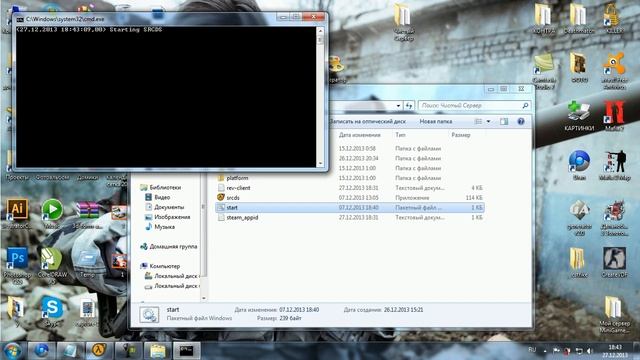This screenshot has width=640, height=360.
Task: Open Explorer help question mark icon
Action: [520, 121]
